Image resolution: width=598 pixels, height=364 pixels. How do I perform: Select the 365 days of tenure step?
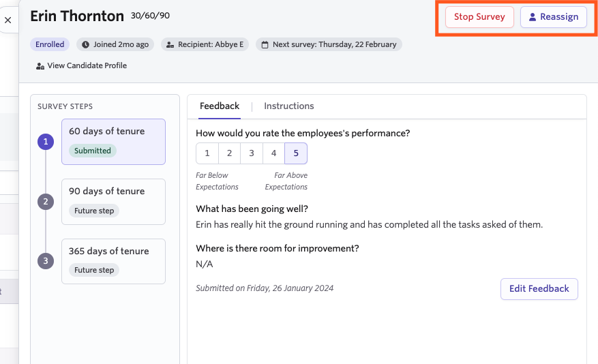click(x=113, y=262)
